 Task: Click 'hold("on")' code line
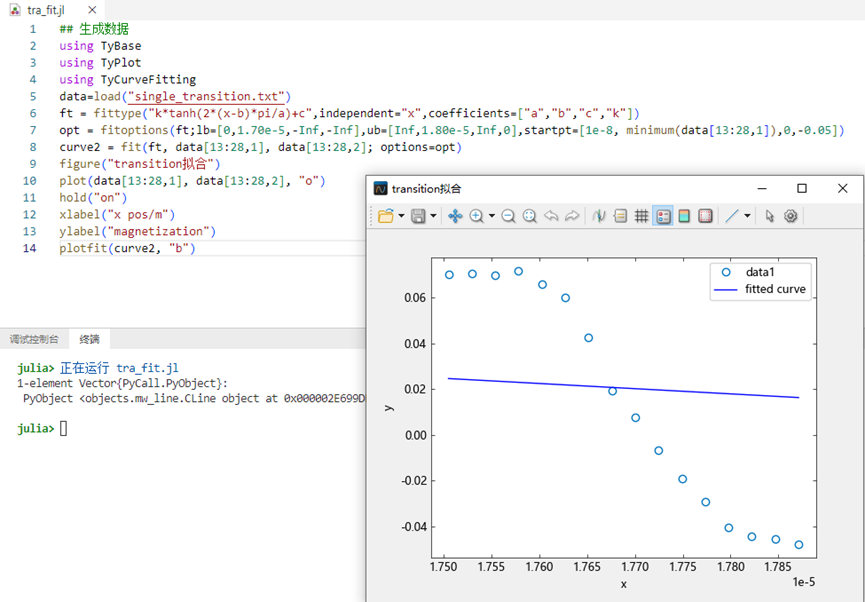pos(93,198)
